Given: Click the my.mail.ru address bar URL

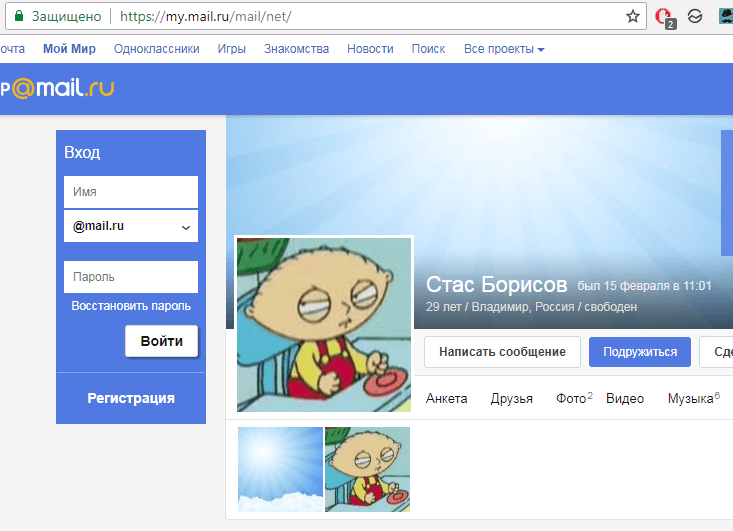Looking at the screenshot, I should (x=206, y=17).
